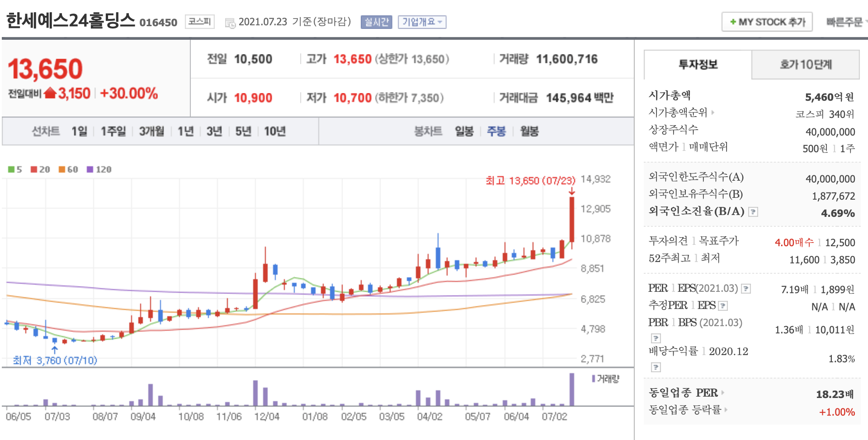The height and width of the screenshot is (440, 868).
Task: Click the 봉차트 label
Action: 428,131
